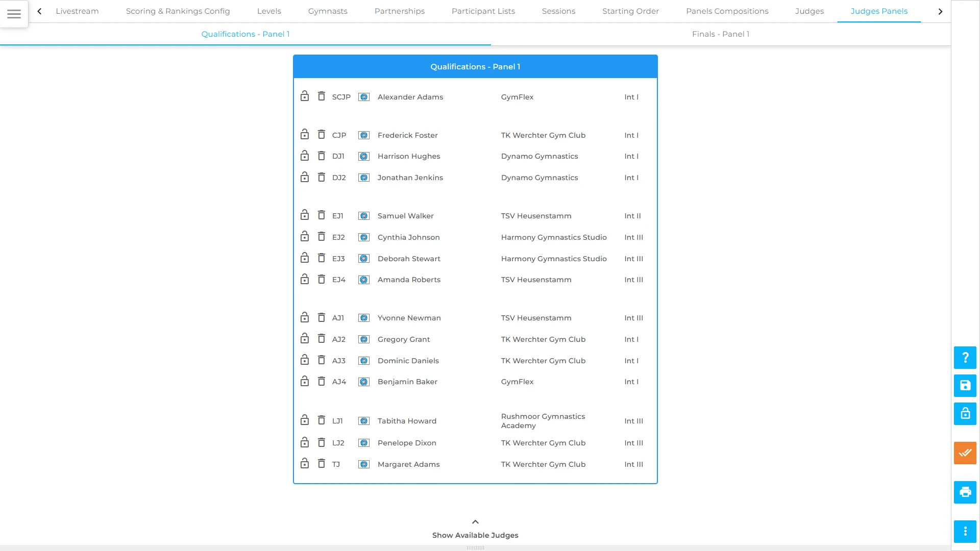Go to the Gymnasts tab
Viewport: 980px width, 551px height.
(328, 11)
